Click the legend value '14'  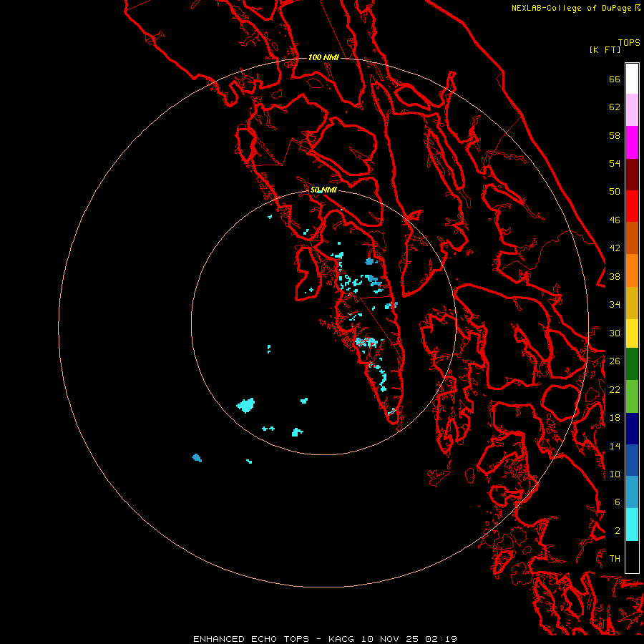point(615,446)
